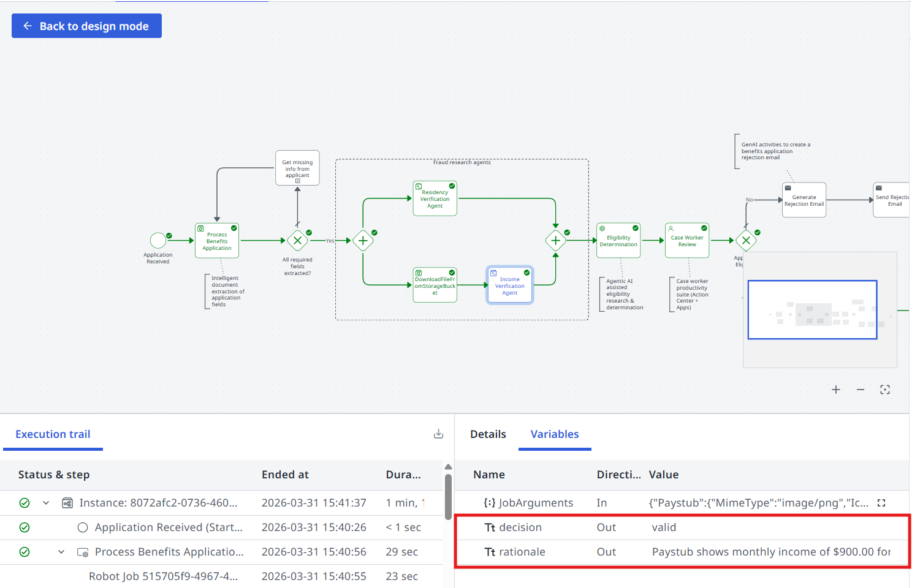Select the Income Verification Agent node
This screenshot has width=912, height=588.
tap(510, 285)
